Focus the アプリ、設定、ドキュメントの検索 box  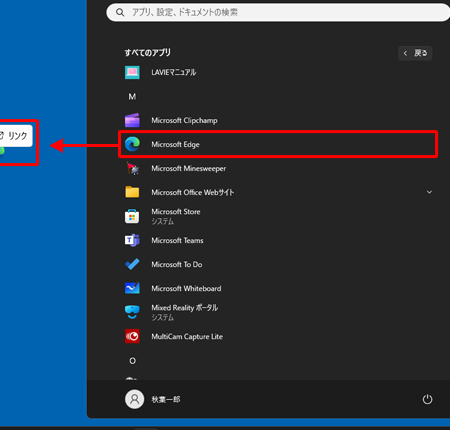pyautogui.click(x=278, y=13)
